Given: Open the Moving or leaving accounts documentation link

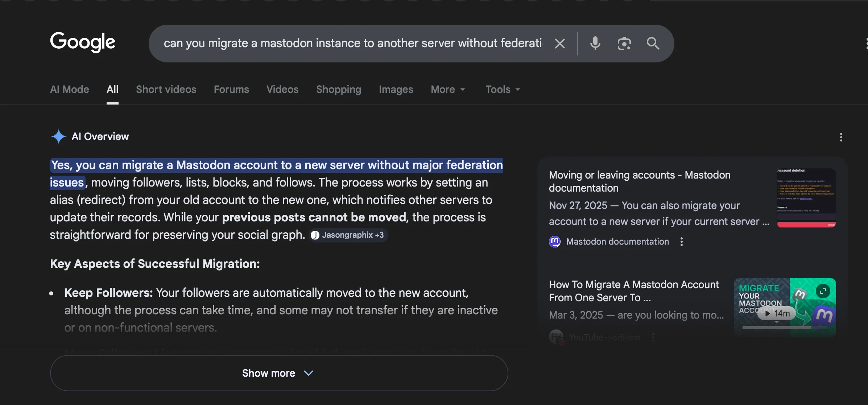Looking at the screenshot, I should coord(640,181).
